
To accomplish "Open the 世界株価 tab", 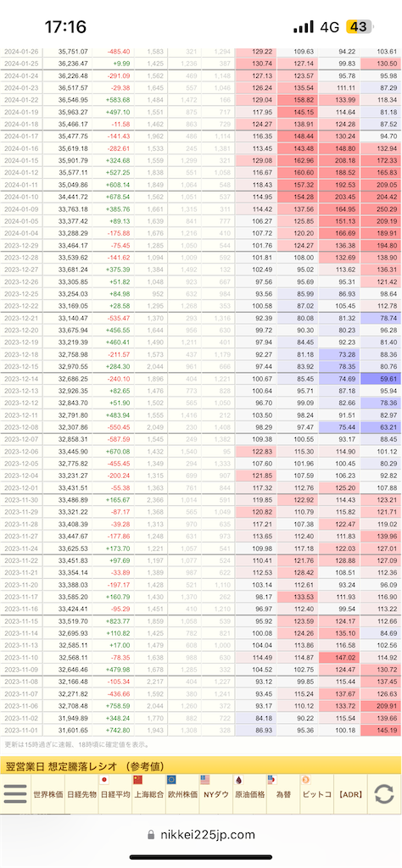I will coord(47,794).
